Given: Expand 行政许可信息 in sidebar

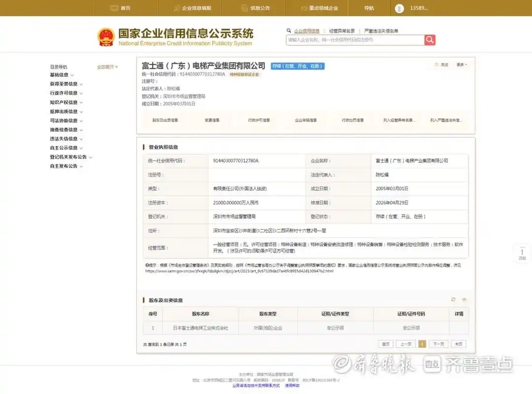Looking at the screenshot, I should coord(66,93).
